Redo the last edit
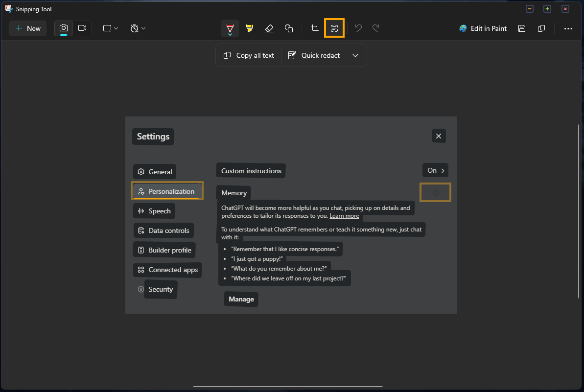This screenshot has width=584, height=392. pyautogui.click(x=376, y=28)
